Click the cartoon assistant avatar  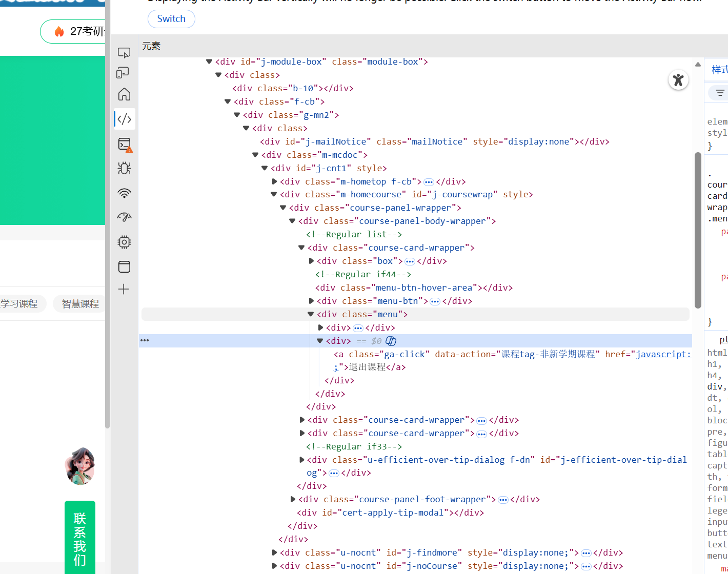pos(80,466)
